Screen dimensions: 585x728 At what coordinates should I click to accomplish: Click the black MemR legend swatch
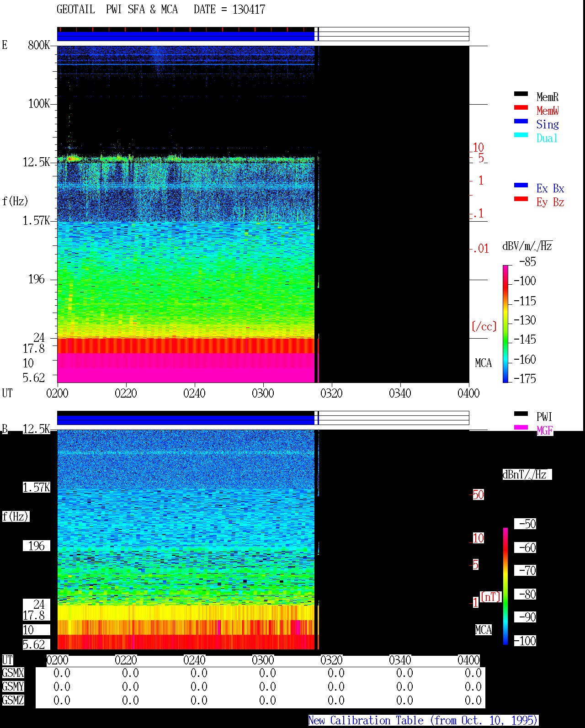click(521, 94)
